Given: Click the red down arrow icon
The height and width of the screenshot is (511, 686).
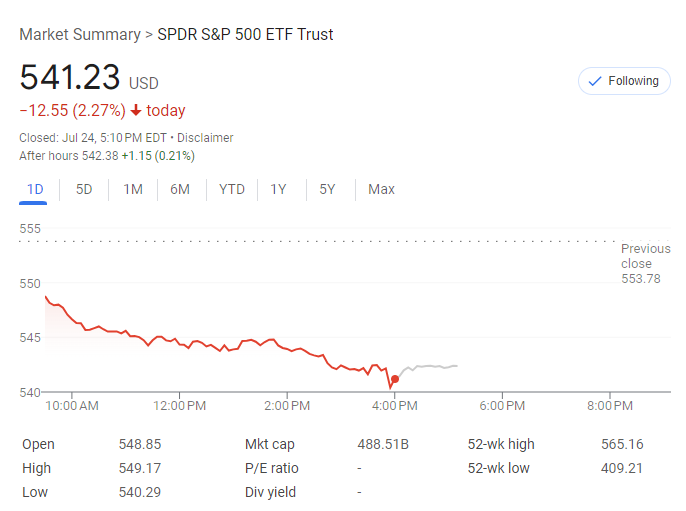Looking at the screenshot, I should [x=136, y=111].
